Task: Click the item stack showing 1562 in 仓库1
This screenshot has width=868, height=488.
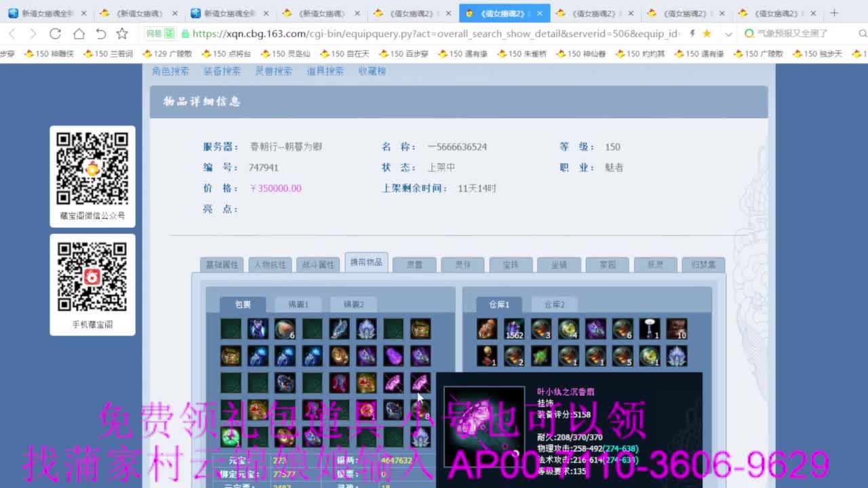Action: pos(513,330)
